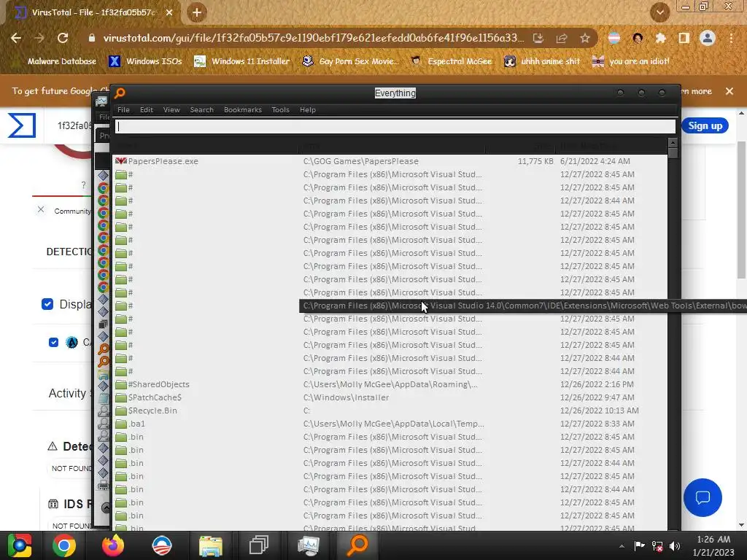
Task: Open the File menu in Everything
Action: click(x=123, y=109)
